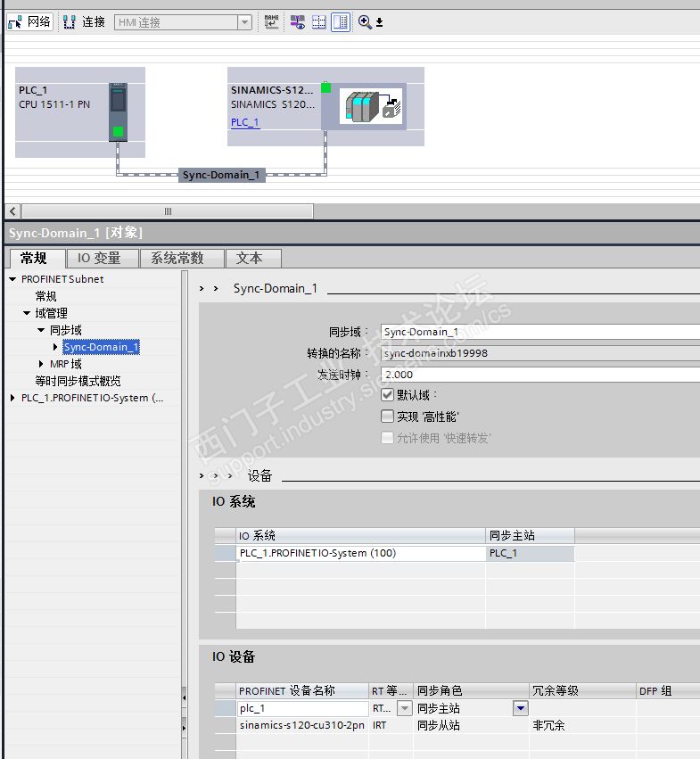Image resolution: width=700 pixels, height=759 pixels.
Task: Collapse the 域管理 tree node
Action: [27, 313]
